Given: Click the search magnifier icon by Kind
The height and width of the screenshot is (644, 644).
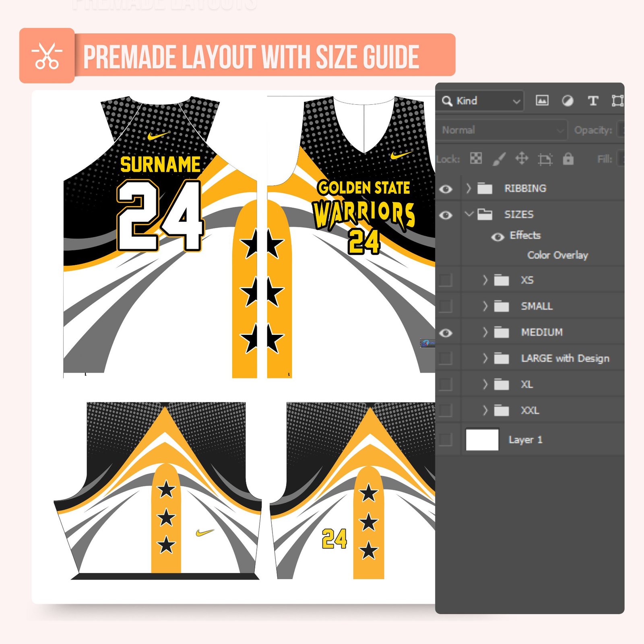Looking at the screenshot, I should [447, 101].
